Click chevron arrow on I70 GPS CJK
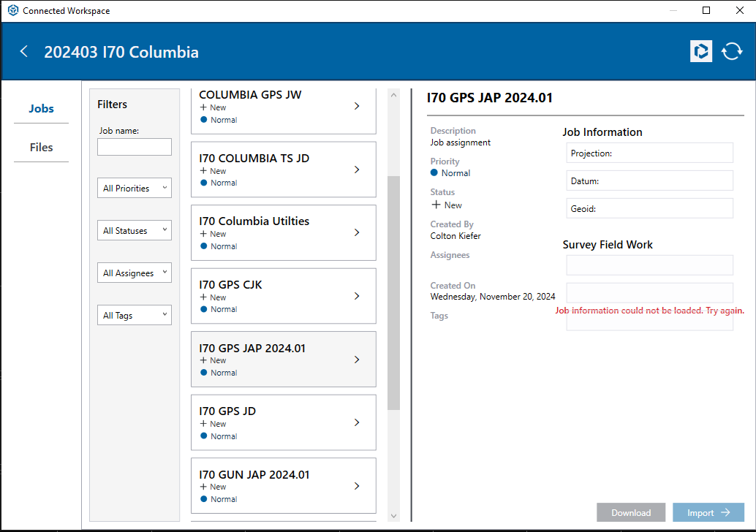Image resolution: width=756 pixels, height=532 pixels. [x=357, y=296]
